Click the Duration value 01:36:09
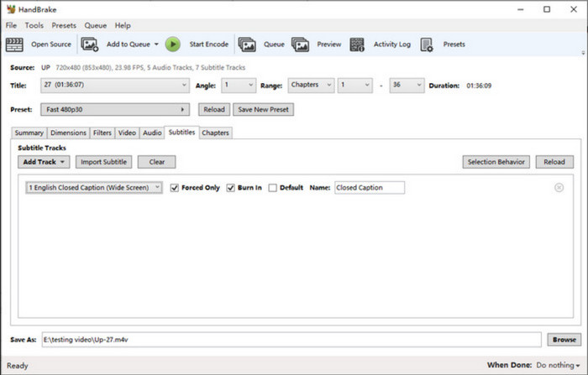588x375 pixels. (479, 86)
